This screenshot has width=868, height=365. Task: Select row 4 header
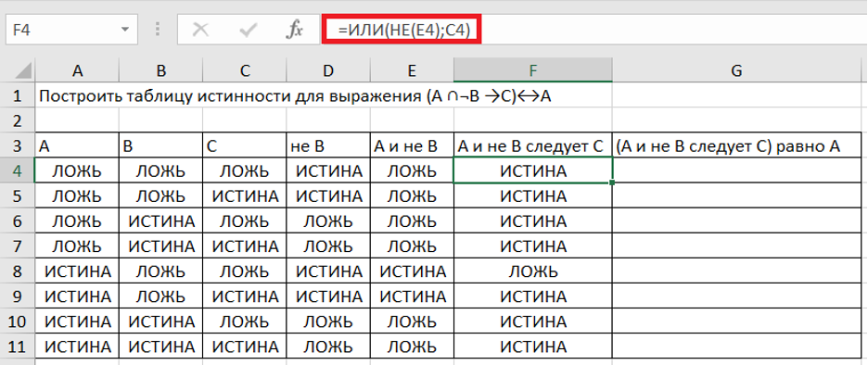coord(18,170)
